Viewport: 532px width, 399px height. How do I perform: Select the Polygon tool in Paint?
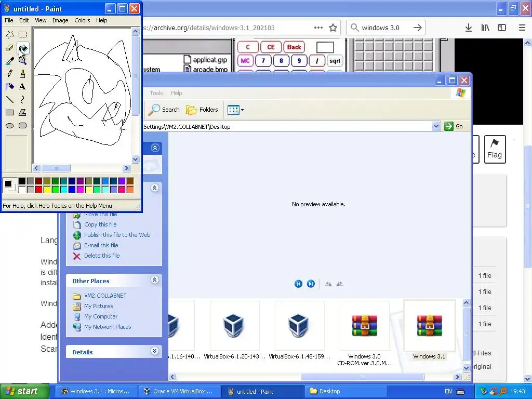[x=23, y=112]
